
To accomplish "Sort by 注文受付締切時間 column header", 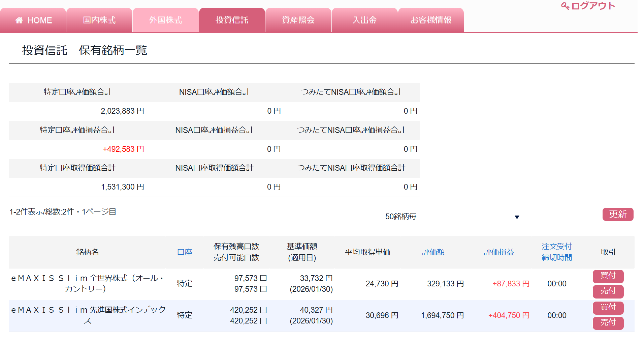I will (x=556, y=252).
